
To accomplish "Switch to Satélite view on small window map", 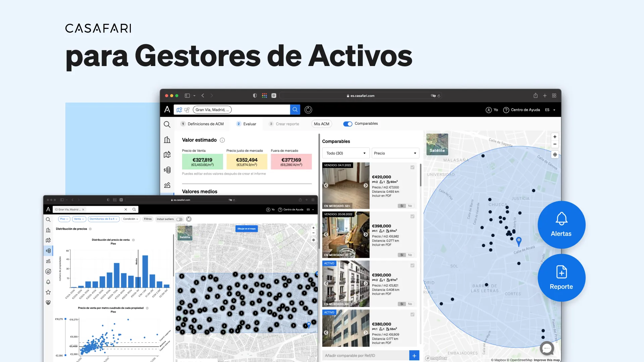I will tap(185, 233).
